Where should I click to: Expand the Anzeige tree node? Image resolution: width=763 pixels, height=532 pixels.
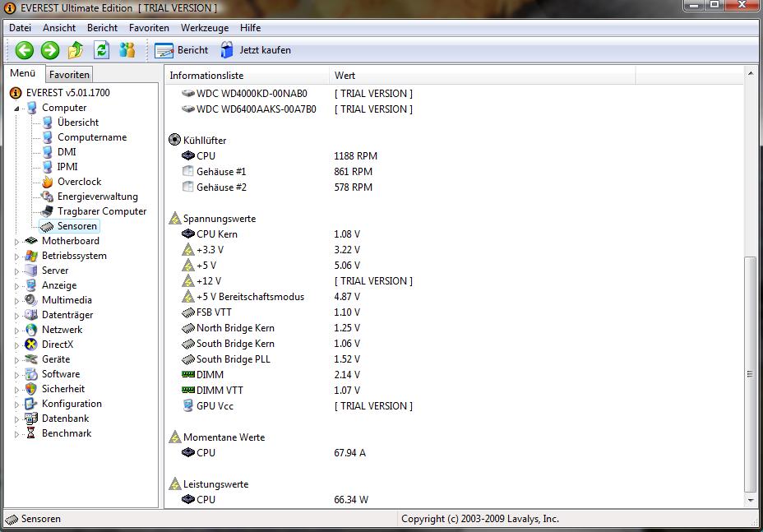(x=16, y=286)
